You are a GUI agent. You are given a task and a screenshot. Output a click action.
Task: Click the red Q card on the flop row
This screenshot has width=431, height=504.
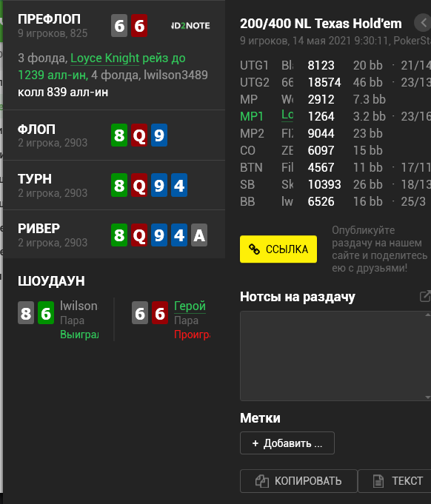click(x=139, y=135)
